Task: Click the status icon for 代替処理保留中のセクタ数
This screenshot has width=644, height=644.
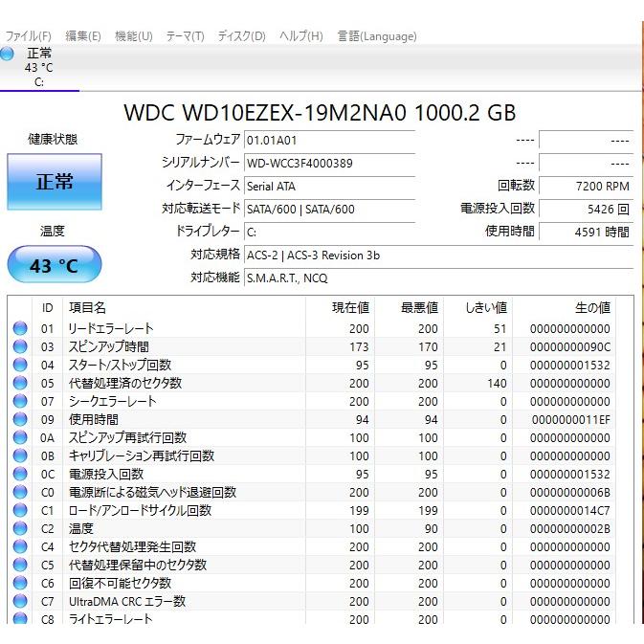Action: pyautogui.click(x=20, y=565)
